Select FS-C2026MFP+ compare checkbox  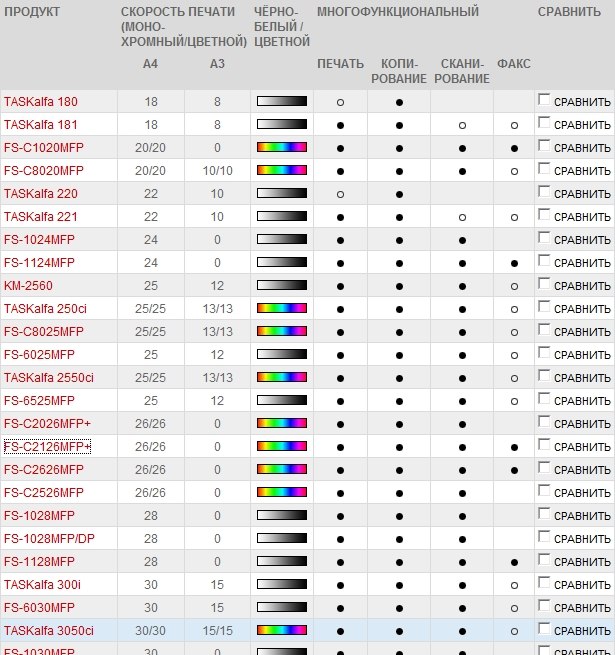(544, 421)
